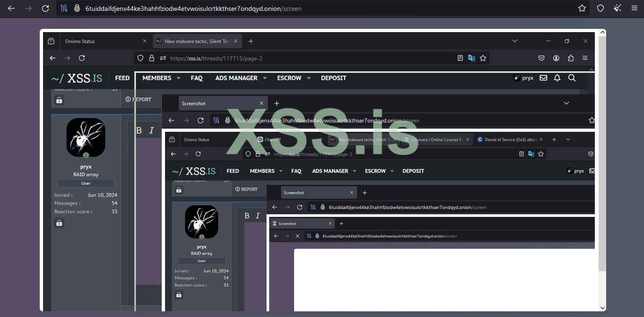Open DEPOSIT in the two-tab xss.is window
The height and width of the screenshot is (317, 644).
(x=334, y=78)
